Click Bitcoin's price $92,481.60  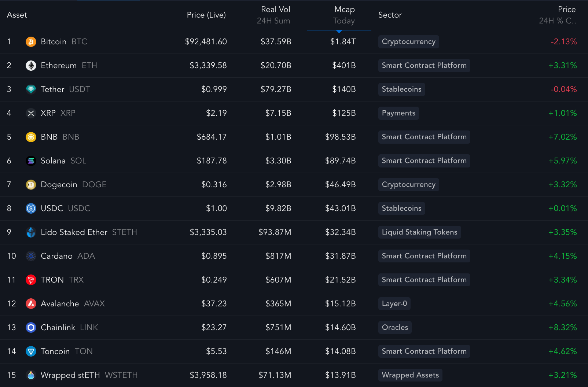click(206, 42)
